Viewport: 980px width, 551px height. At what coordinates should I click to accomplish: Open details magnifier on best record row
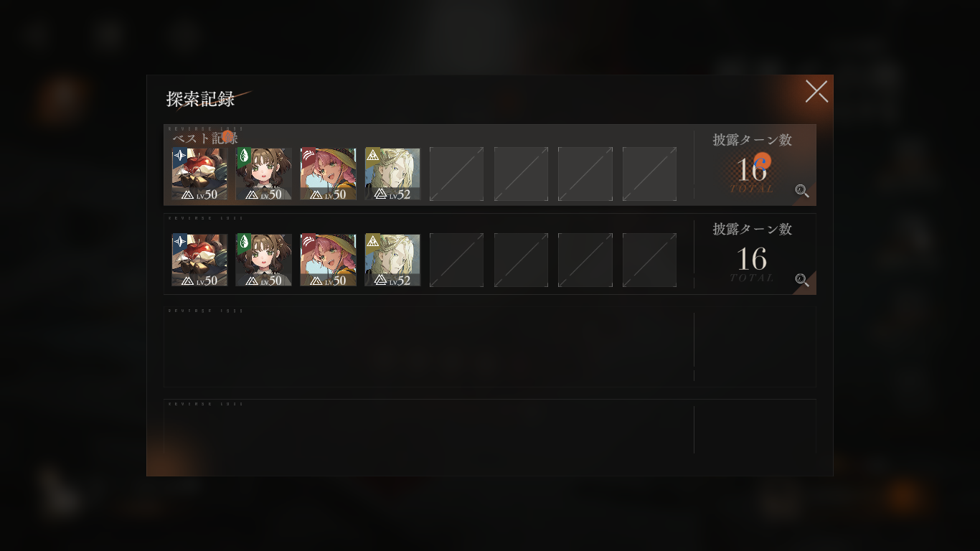pyautogui.click(x=802, y=191)
